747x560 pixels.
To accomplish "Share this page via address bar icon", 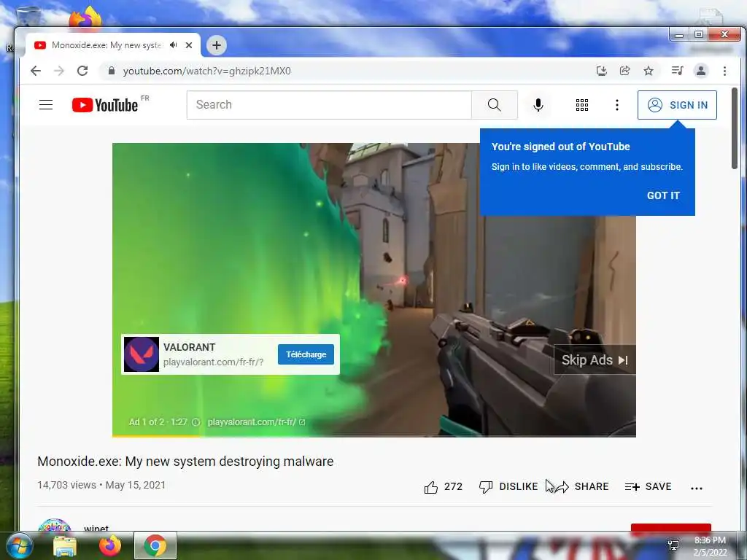I will click(x=625, y=71).
